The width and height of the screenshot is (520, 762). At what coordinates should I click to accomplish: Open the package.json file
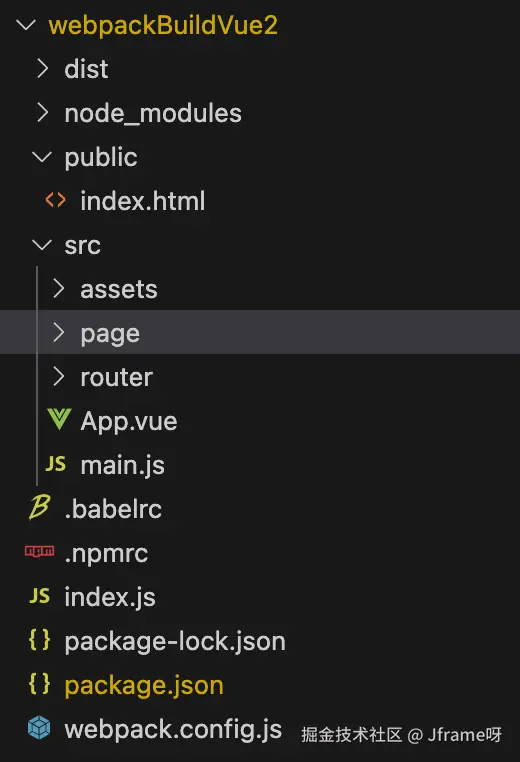click(x=144, y=685)
